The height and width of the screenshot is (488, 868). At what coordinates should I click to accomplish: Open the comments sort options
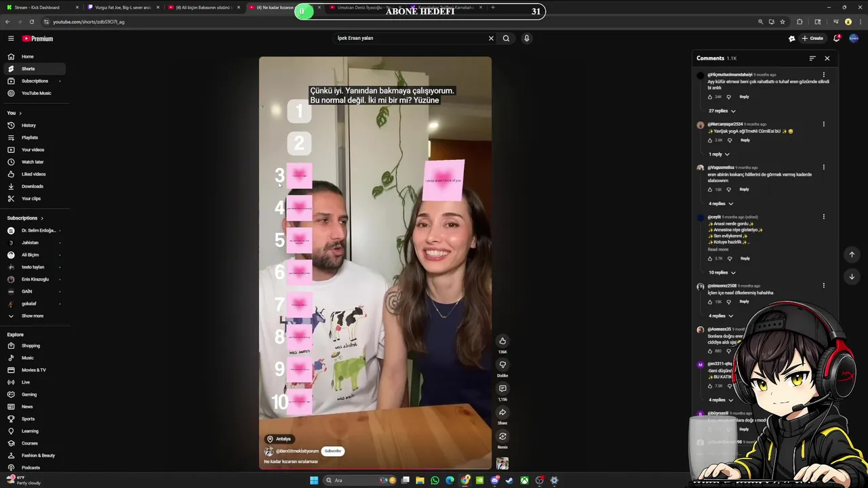(812, 58)
